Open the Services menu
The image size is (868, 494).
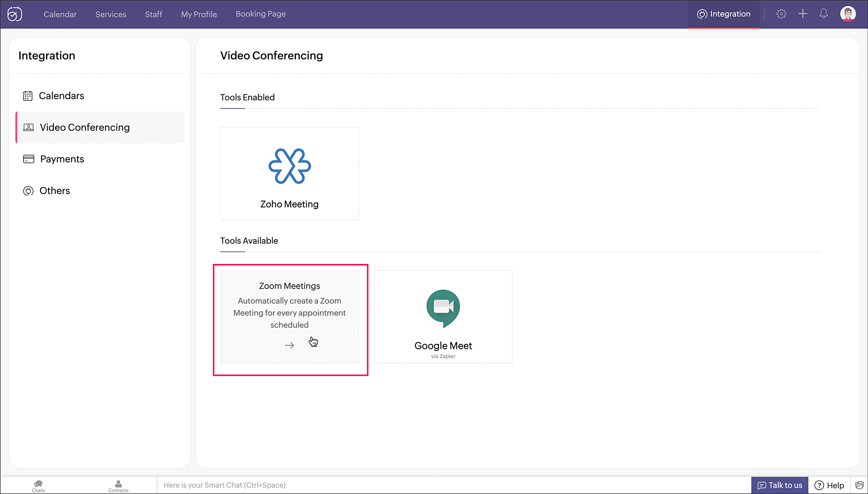pos(111,14)
